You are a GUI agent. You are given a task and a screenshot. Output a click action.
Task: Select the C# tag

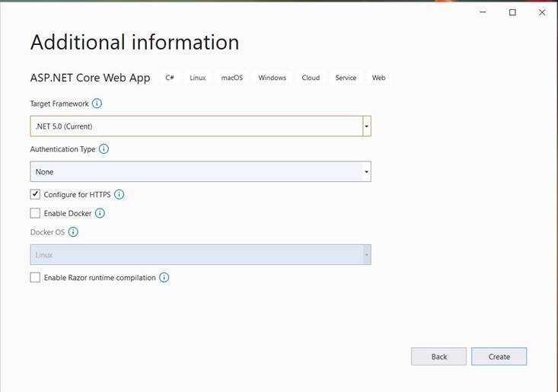(170, 78)
